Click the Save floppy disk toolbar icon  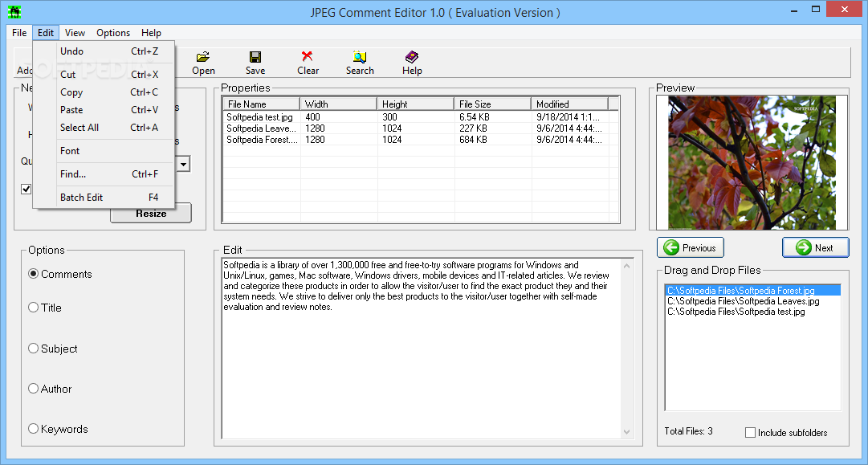[x=255, y=56]
